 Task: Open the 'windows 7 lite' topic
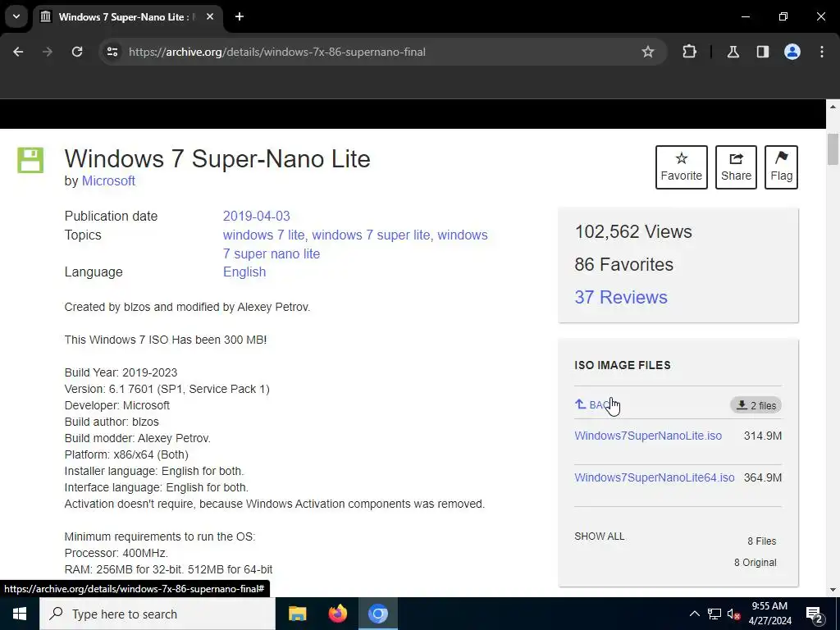(x=263, y=235)
